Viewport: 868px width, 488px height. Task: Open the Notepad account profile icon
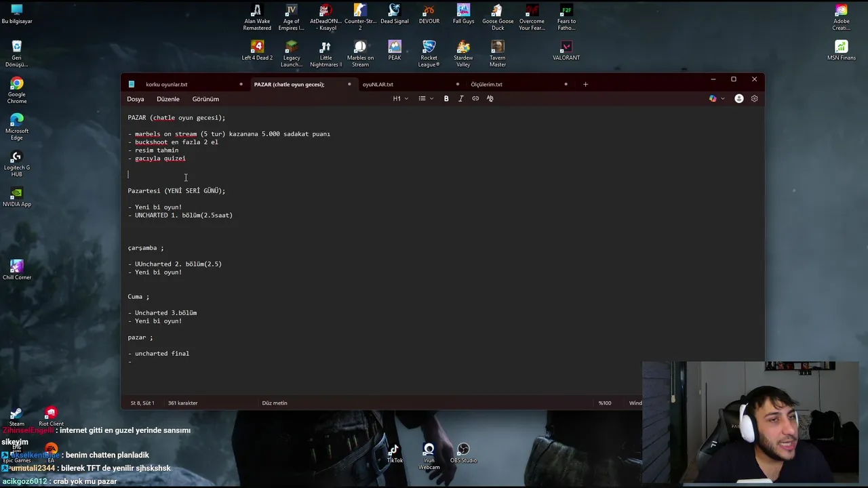pyautogui.click(x=739, y=99)
